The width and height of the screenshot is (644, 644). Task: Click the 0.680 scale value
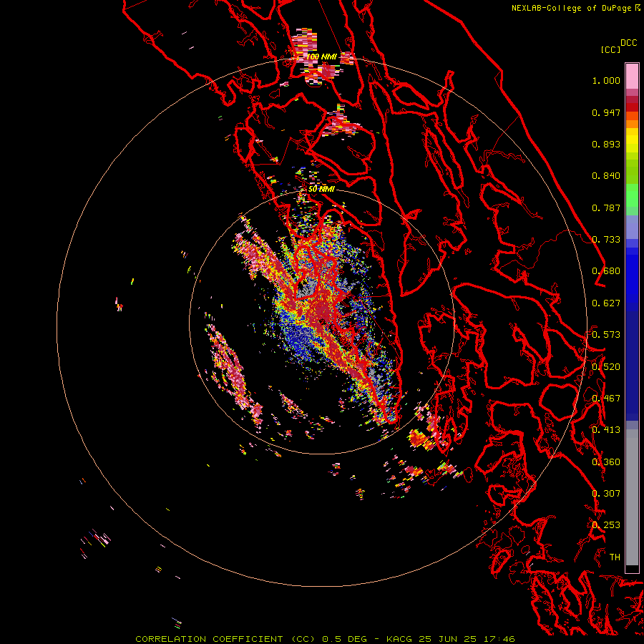[x=606, y=271]
